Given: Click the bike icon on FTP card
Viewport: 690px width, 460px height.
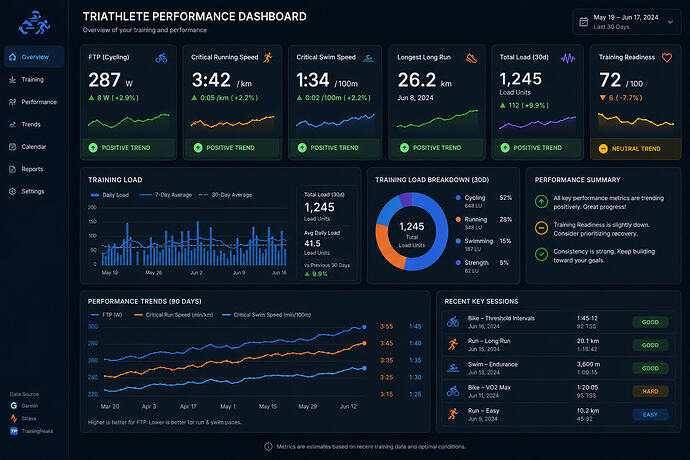Looking at the screenshot, I should (x=161, y=58).
